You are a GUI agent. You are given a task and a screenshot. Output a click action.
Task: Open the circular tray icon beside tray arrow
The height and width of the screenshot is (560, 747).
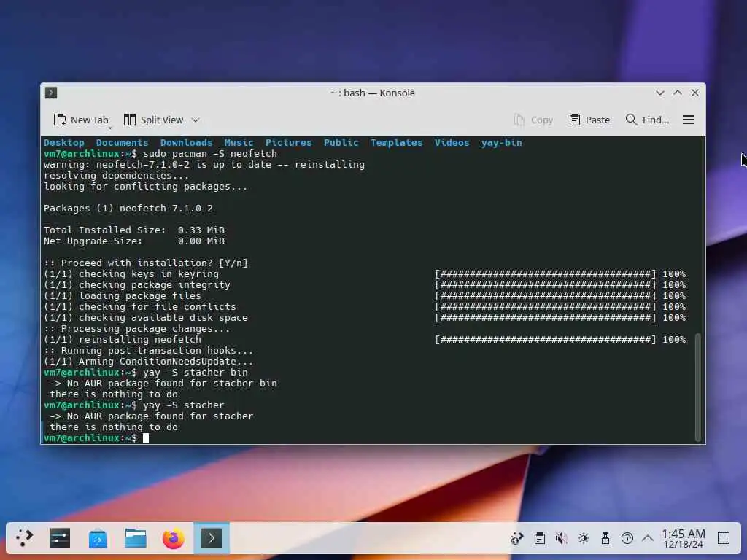(x=627, y=539)
